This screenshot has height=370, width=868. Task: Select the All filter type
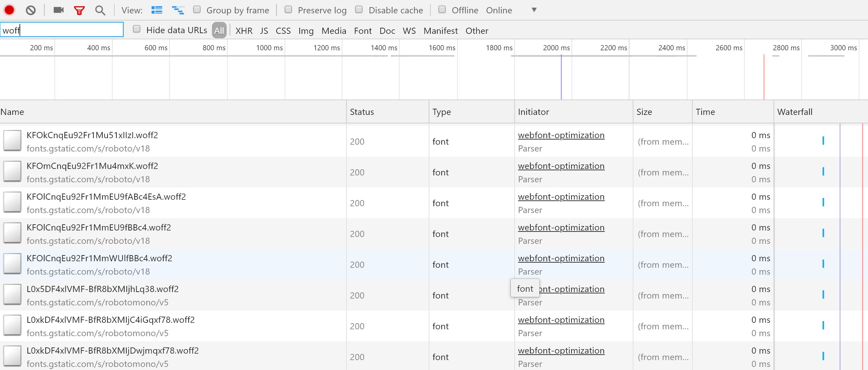pos(219,30)
